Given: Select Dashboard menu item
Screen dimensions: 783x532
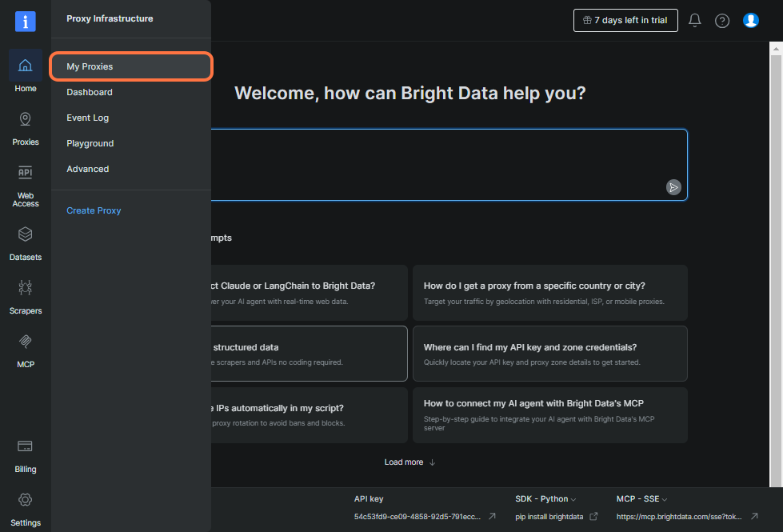Looking at the screenshot, I should [x=90, y=93].
